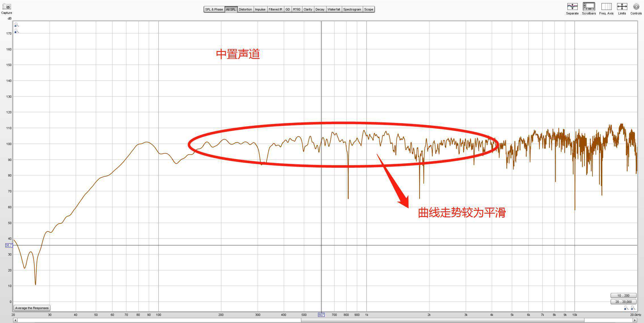644x323 pixels.
Task: Set range to 10 .. 200
Action: [x=623, y=296]
